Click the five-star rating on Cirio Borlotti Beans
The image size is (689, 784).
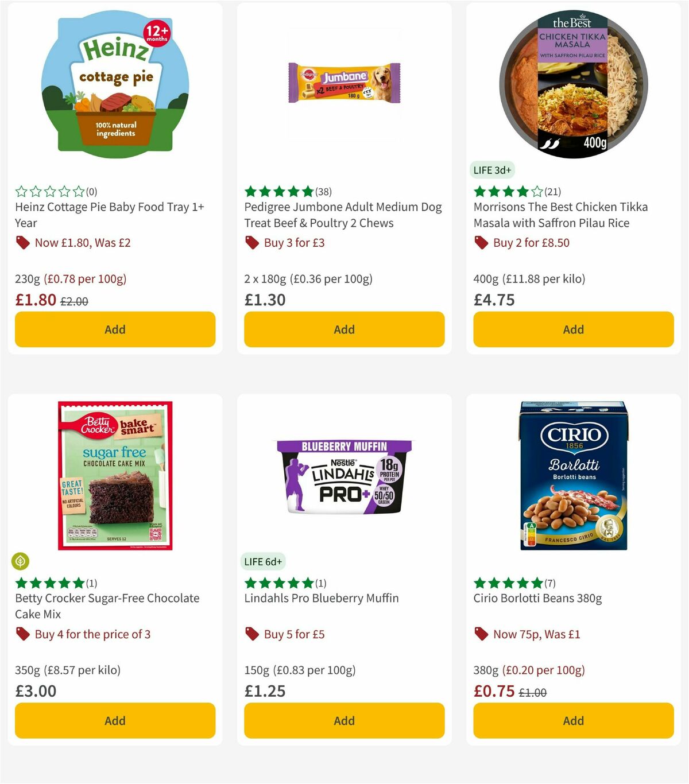[508, 583]
